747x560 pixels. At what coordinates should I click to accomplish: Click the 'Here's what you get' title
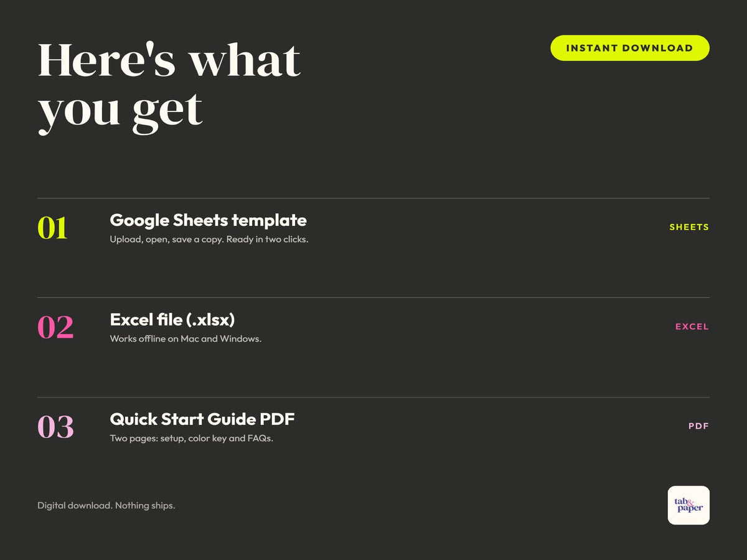click(169, 86)
